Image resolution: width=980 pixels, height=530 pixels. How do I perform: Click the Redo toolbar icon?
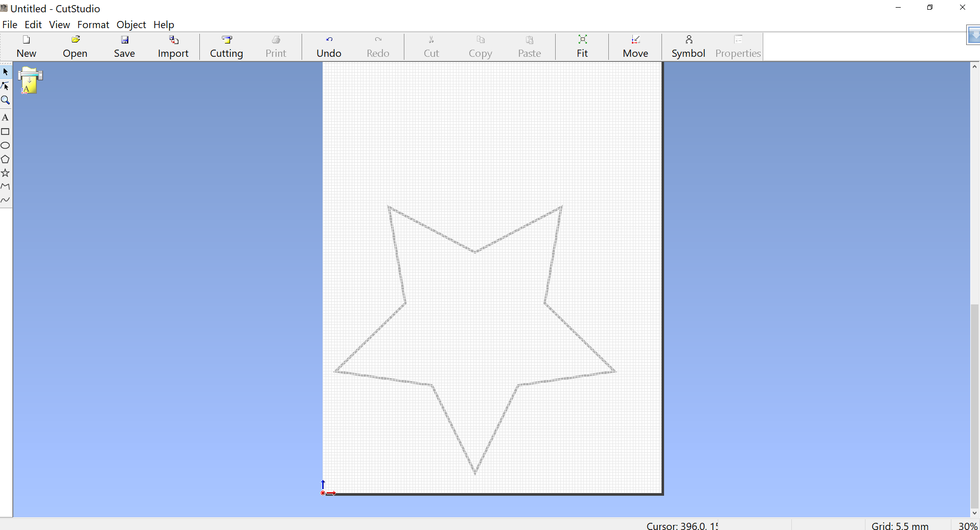point(378,47)
